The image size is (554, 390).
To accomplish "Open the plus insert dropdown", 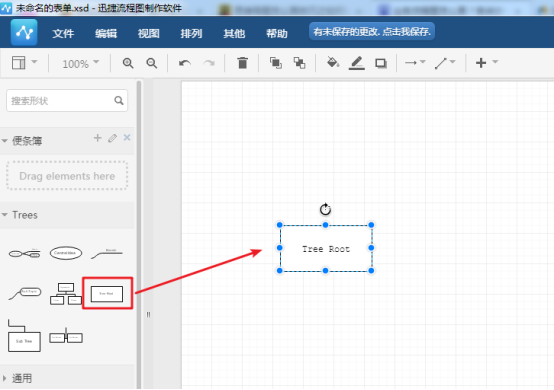I will (487, 63).
